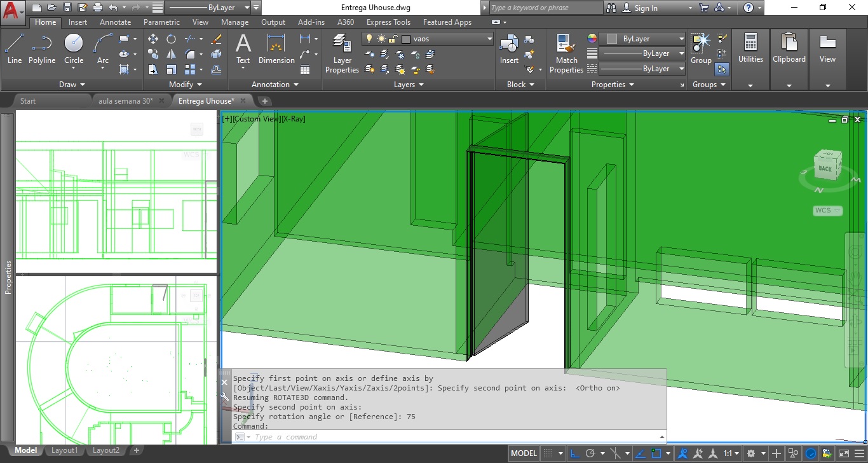868x463 pixels.
Task: Click the Match Properties icon
Action: pos(566,53)
